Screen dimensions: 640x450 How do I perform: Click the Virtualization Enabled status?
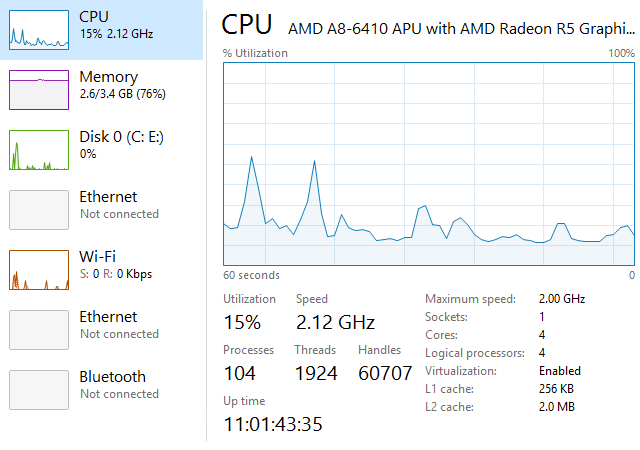pyautogui.click(x=559, y=371)
